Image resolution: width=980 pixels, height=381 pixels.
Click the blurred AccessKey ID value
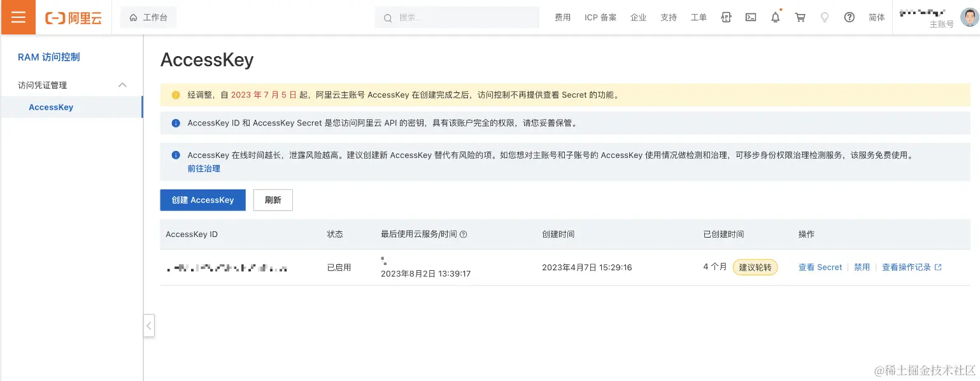(227, 268)
